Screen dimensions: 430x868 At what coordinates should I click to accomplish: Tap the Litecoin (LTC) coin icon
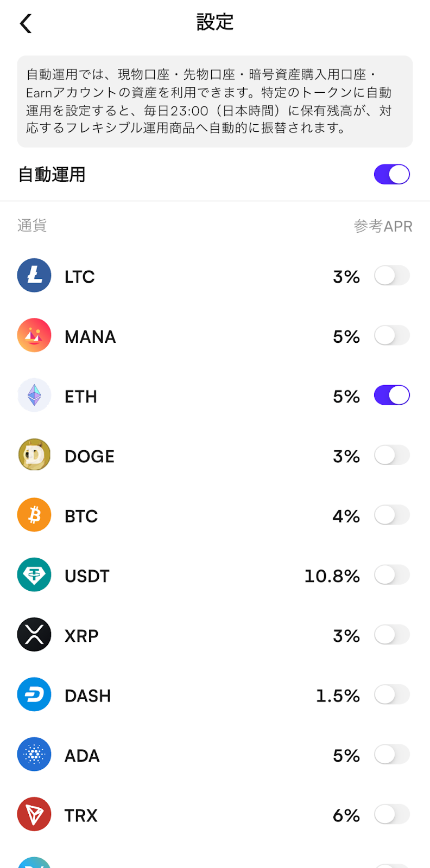coord(34,276)
